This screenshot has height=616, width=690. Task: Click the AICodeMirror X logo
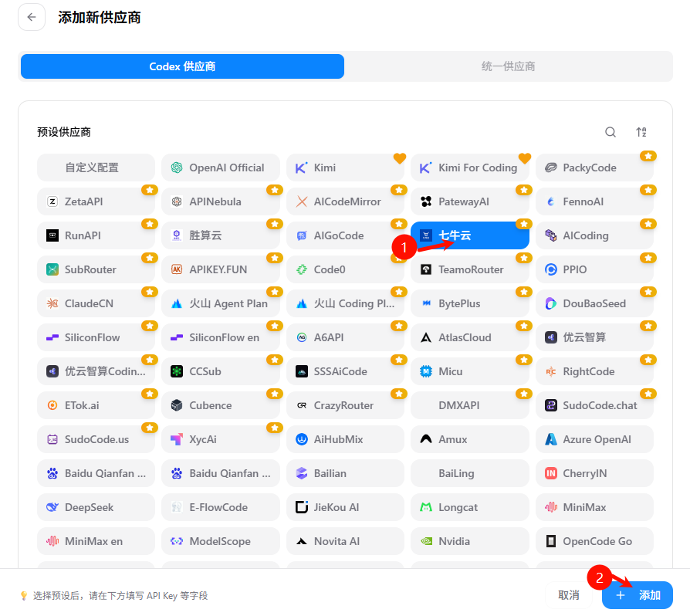click(302, 201)
